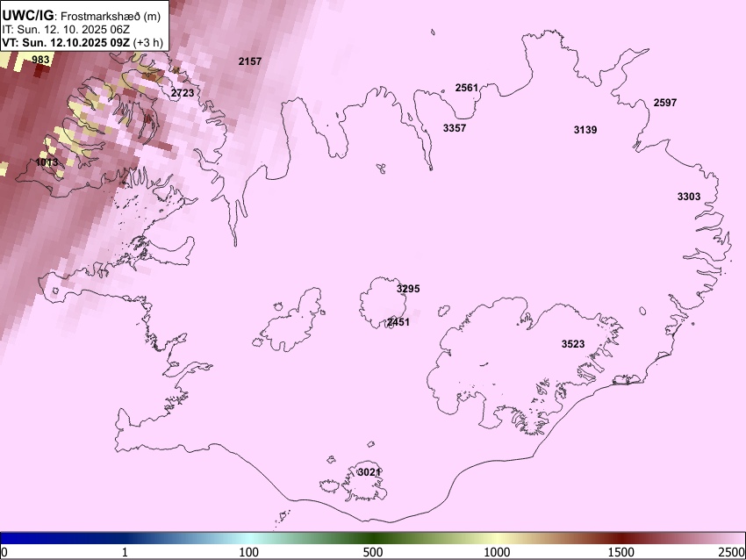Click the 1 tick on the color scale
This screenshot has height=560, width=746.
[125, 552]
